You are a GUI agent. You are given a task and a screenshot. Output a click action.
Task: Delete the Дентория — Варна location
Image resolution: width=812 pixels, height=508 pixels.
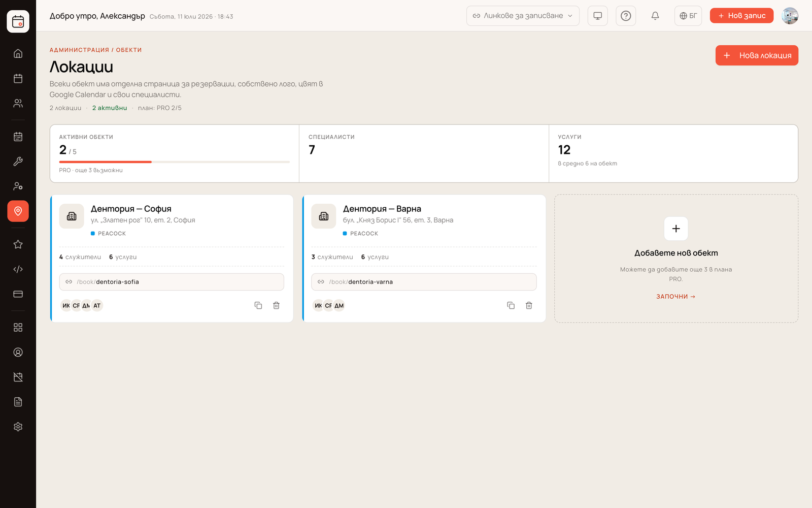pyautogui.click(x=529, y=305)
